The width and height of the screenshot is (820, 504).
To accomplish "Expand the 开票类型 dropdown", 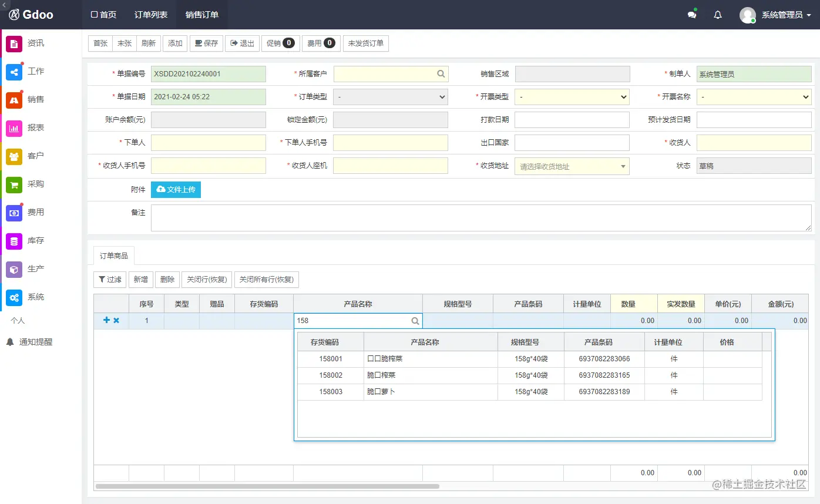I will coord(572,97).
